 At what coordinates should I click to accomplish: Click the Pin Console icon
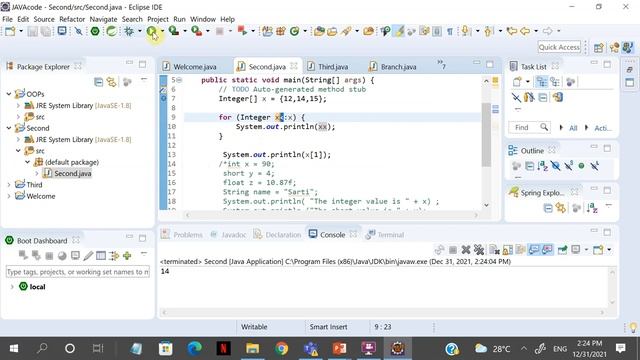[x=562, y=249]
